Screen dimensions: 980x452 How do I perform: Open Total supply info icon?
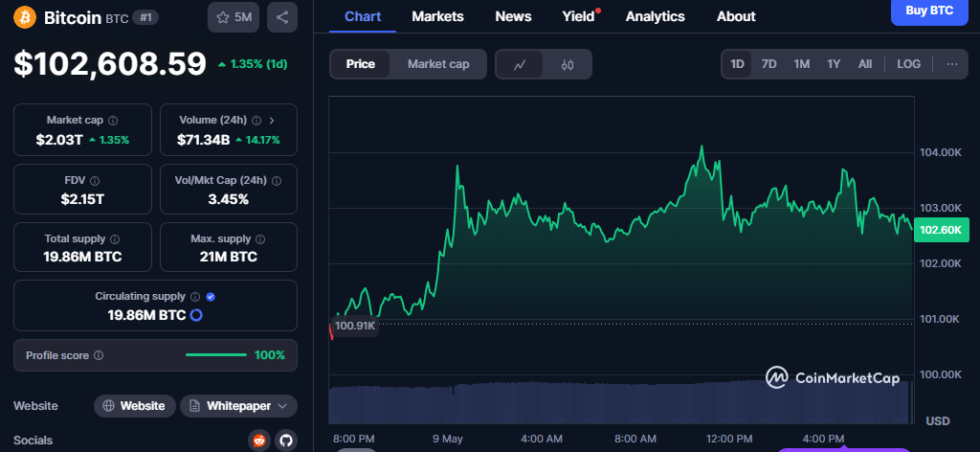pyautogui.click(x=115, y=238)
